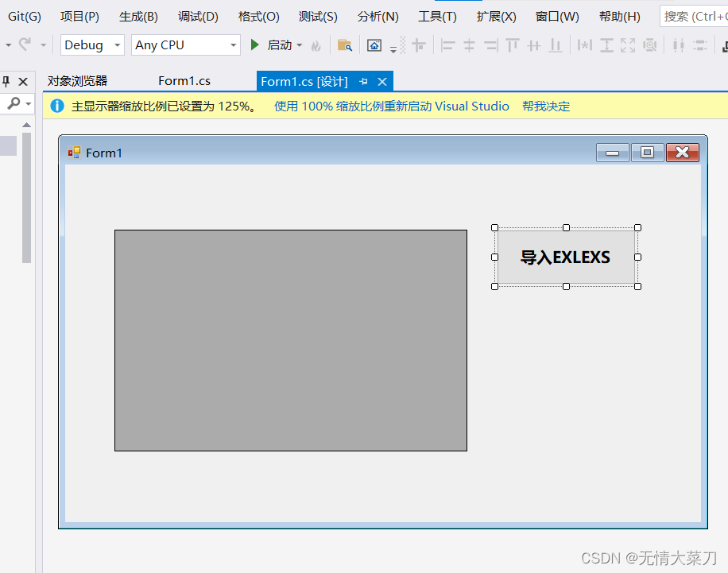
Task: Click the Form1 window icon
Action: click(74, 153)
